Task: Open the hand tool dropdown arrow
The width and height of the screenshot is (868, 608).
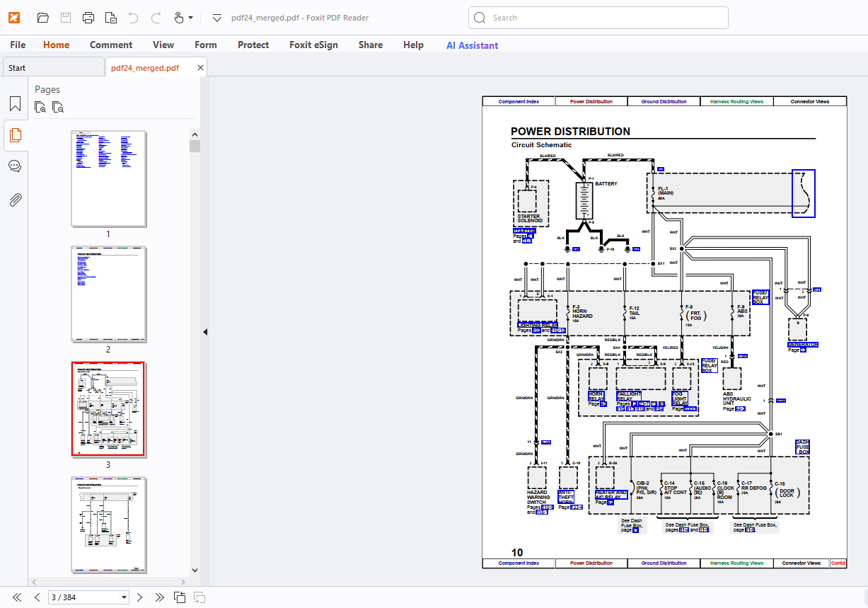Action: click(191, 18)
